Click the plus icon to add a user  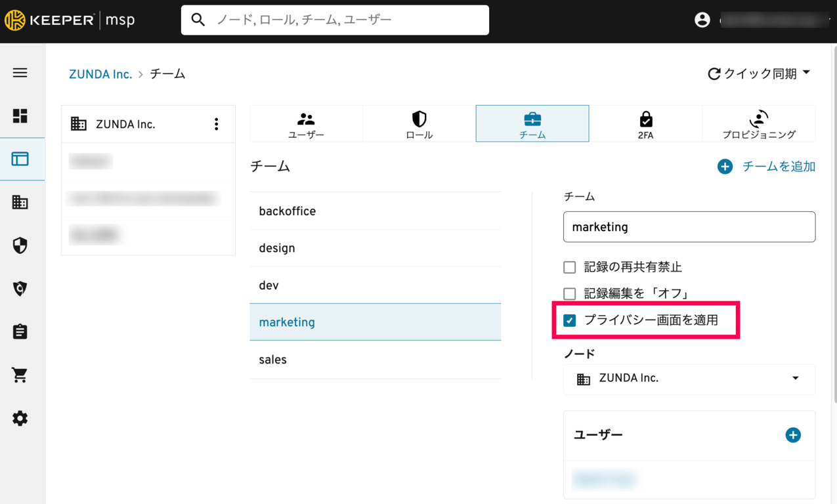(793, 435)
